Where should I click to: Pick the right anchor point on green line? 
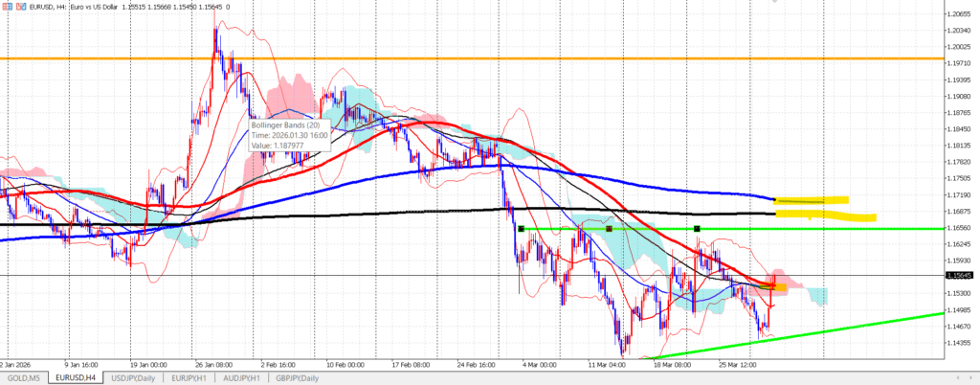pyautogui.click(x=697, y=229)
